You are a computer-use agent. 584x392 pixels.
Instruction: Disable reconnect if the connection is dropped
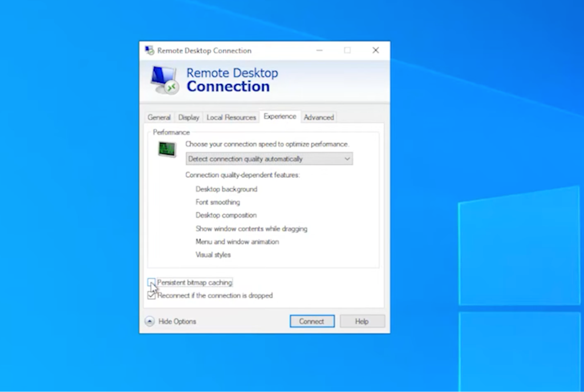[x=151, y=295]
